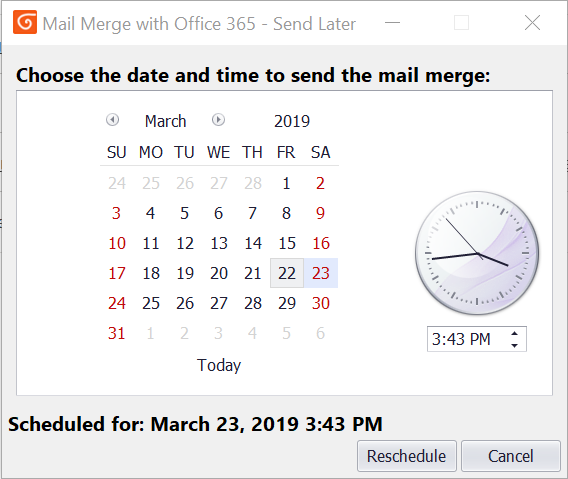Viewport: 568px width, 479px height.
Task: Increase time with the up spinner arrow
Action: click(x=514, y=334)
